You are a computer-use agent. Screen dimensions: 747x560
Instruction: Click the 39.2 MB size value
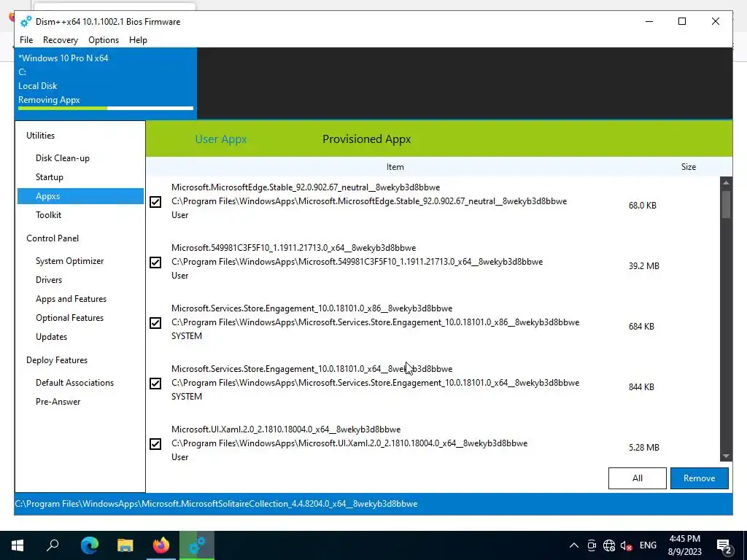pos(643,266)
